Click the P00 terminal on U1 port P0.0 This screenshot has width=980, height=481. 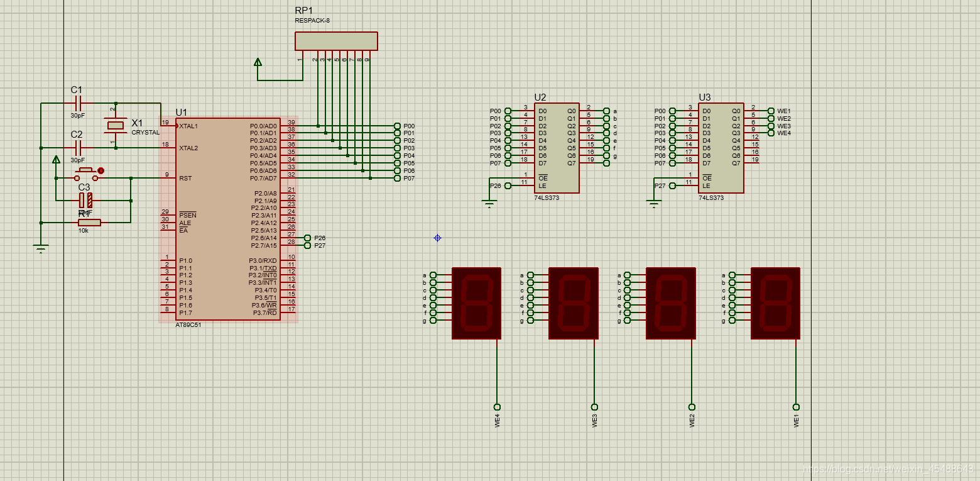click(x=397, y=126)
